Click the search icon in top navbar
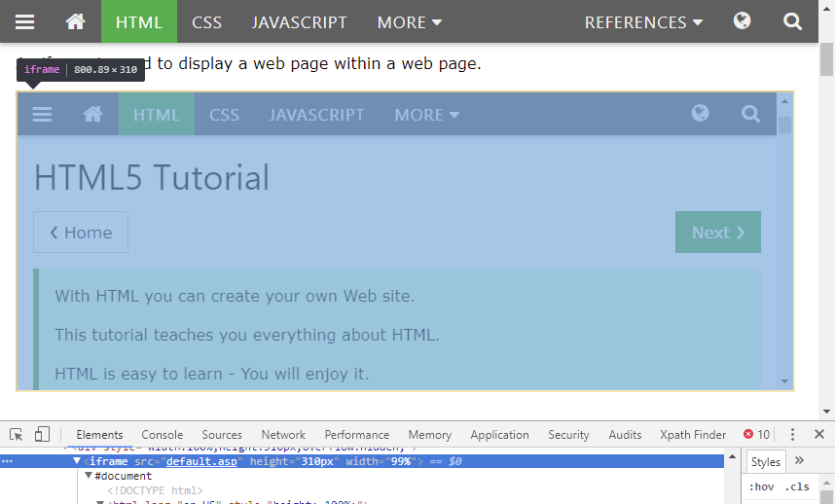 (x=792, y=21)
